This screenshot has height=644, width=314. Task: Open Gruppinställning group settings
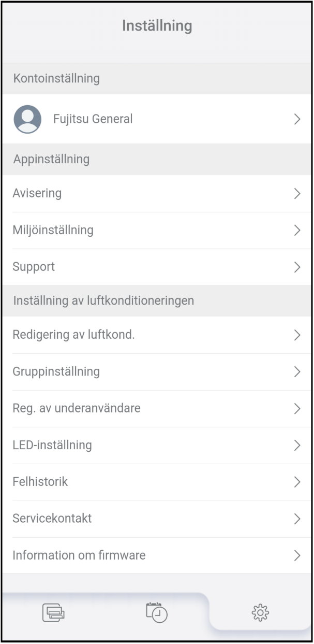(56, 372)
